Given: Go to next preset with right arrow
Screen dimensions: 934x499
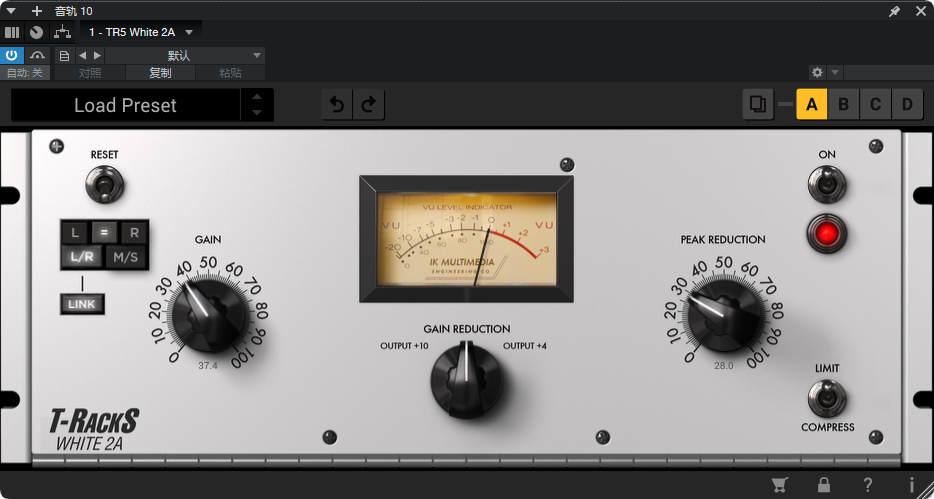Looking at the screenshot, I should point(97,55).
